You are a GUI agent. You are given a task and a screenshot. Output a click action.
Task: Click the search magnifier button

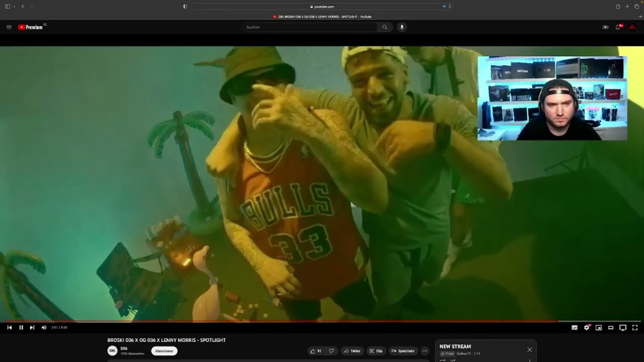click(x=385, y=27)
